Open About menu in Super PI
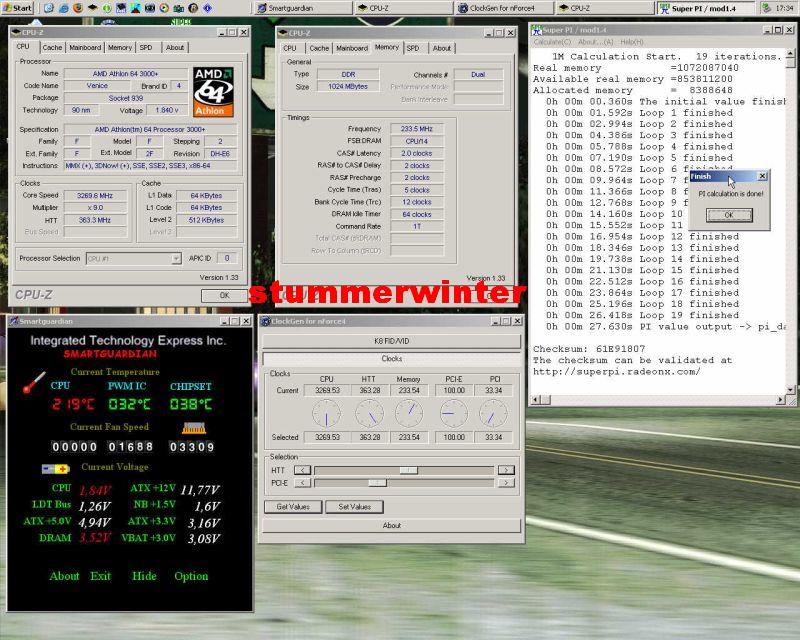This screenshot has height=640, width=800. (x=596, y=42)
